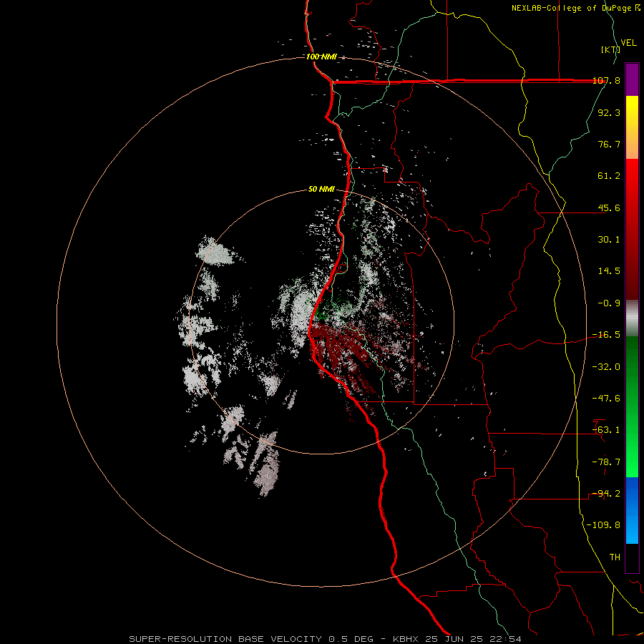
Task: Click the 45.6 legend value
Action: (x=609, y=208)
